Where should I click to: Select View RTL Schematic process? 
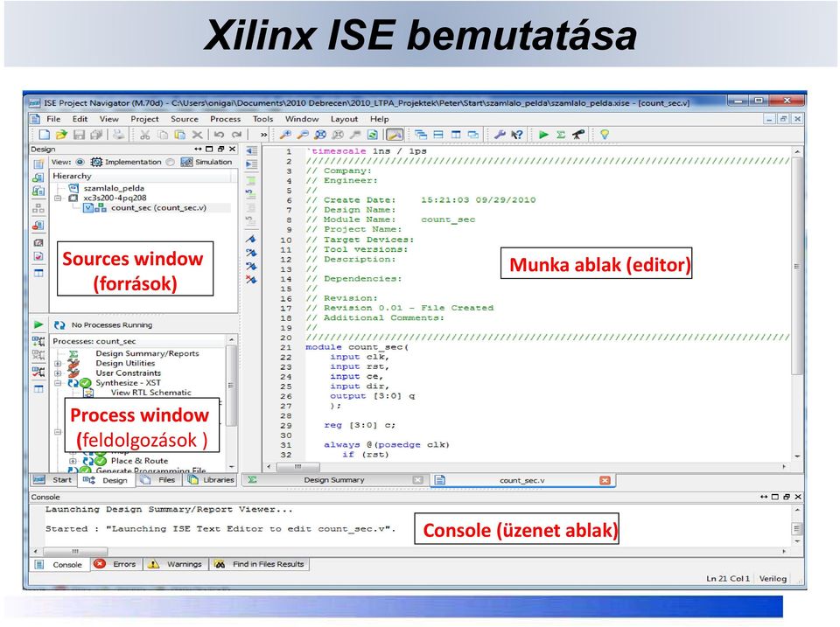point(151,393)
